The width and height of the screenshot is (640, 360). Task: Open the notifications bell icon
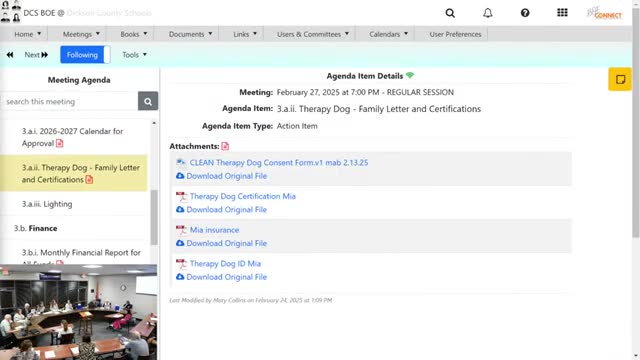tap(487, 13)
